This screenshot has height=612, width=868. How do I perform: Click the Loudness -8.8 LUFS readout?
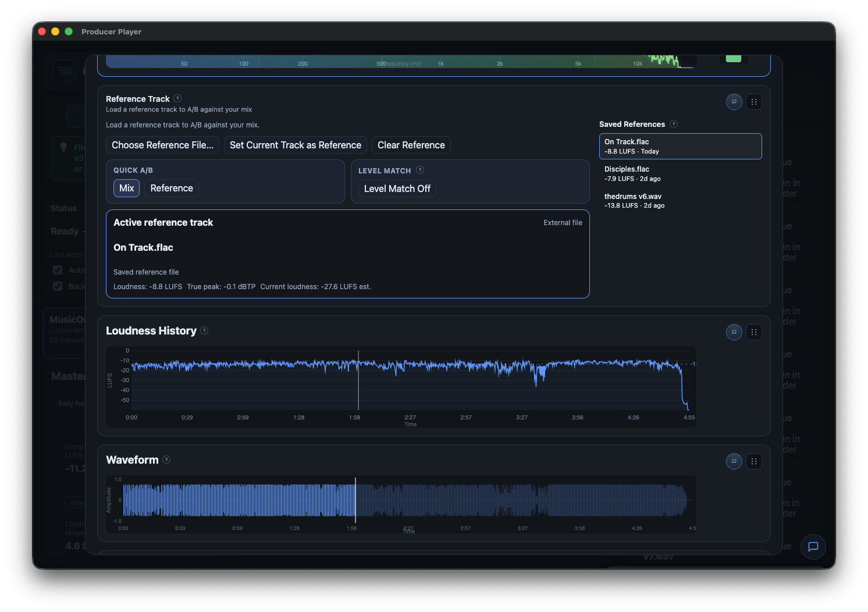click(x=148, y=287)
